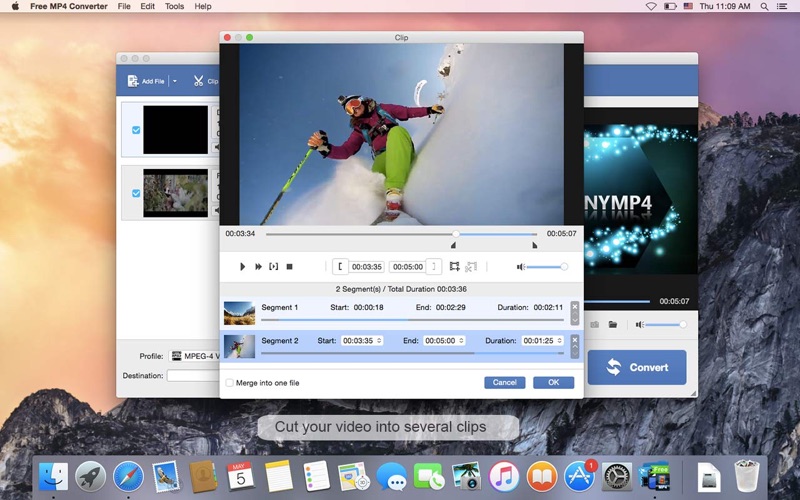
Task: Open the Tools menu
Action: (x=174, y=6)
